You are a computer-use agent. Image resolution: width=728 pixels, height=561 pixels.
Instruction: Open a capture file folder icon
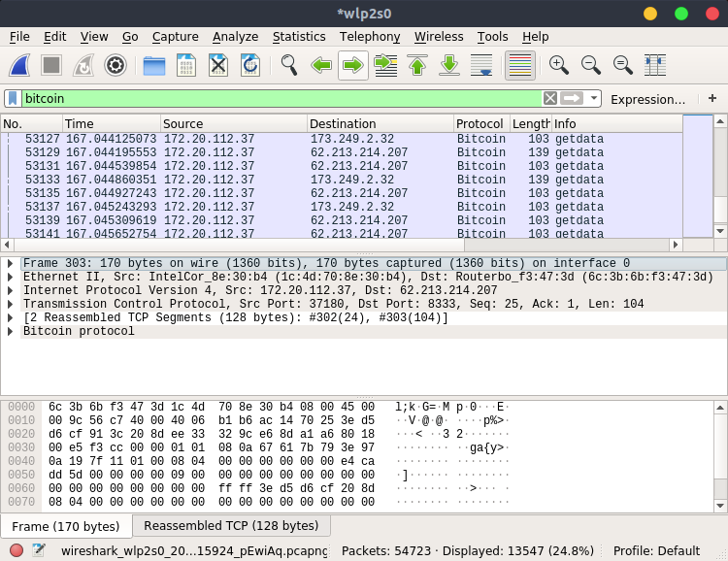[x=154, y=65]
